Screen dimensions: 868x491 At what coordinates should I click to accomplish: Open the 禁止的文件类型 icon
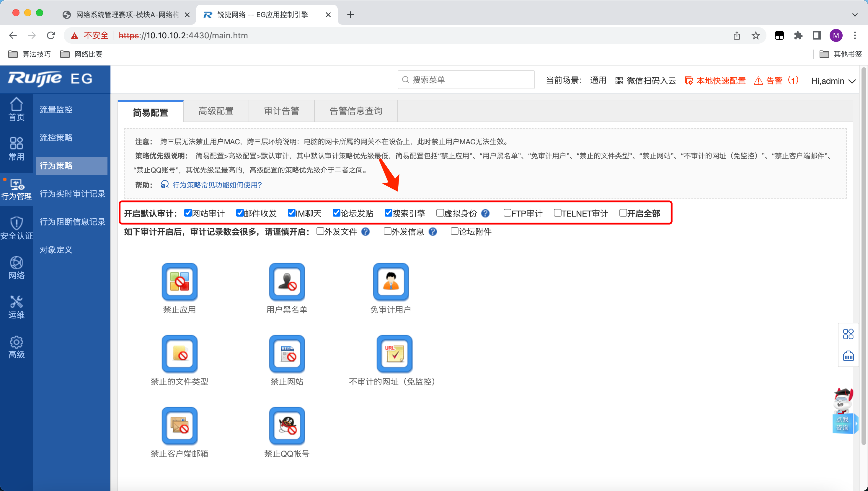[x=180, y=353]
